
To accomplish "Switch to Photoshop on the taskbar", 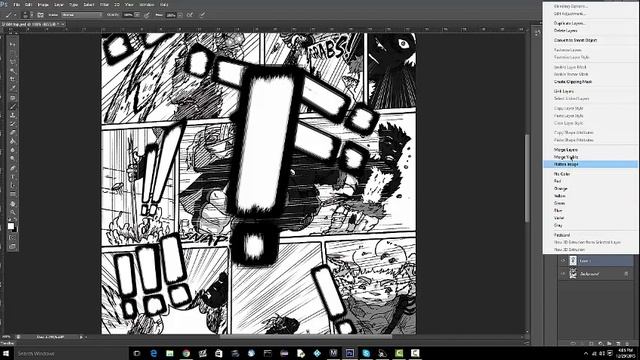I will click(x=350, y=353).
